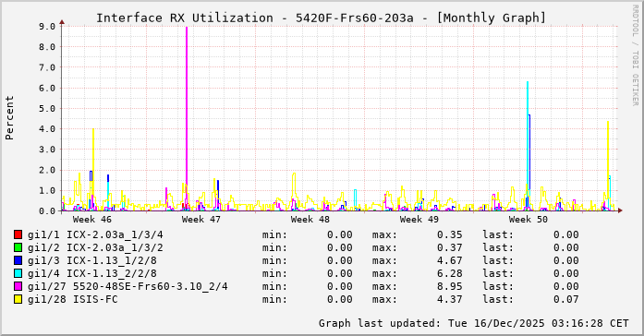Click the 'Week 47' axis label
This screenshot has height=336, width=644.
(201, 220)
